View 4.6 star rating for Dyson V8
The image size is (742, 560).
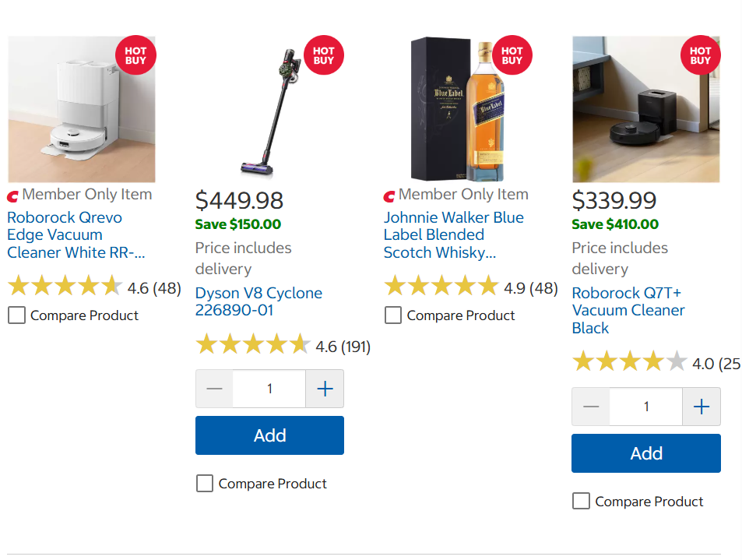(283, 346)
